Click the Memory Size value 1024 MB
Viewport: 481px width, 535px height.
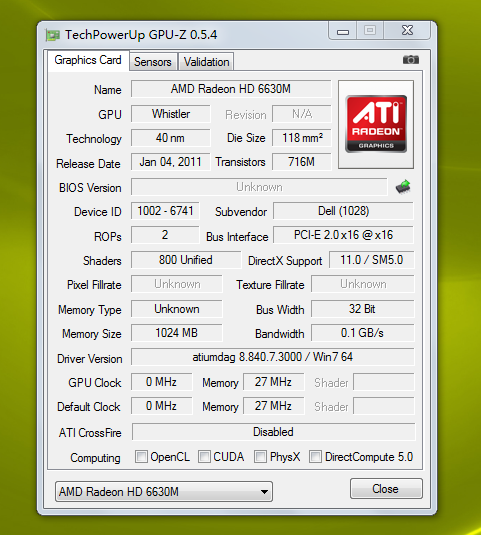177,333
